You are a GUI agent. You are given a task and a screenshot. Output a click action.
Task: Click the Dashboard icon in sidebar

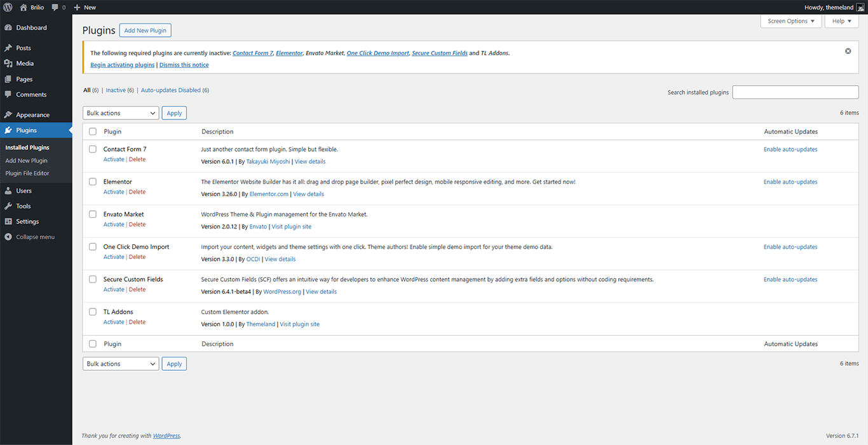8,28
